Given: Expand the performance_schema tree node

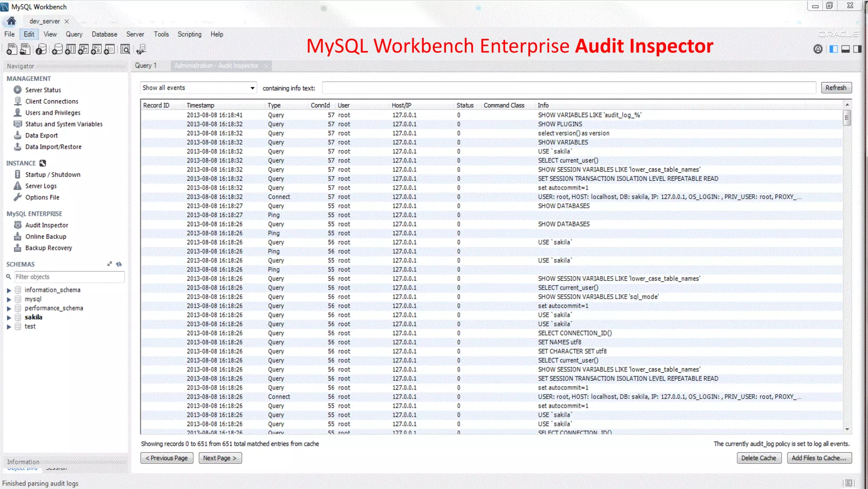Looking at the screenshot, I should 9,308.
